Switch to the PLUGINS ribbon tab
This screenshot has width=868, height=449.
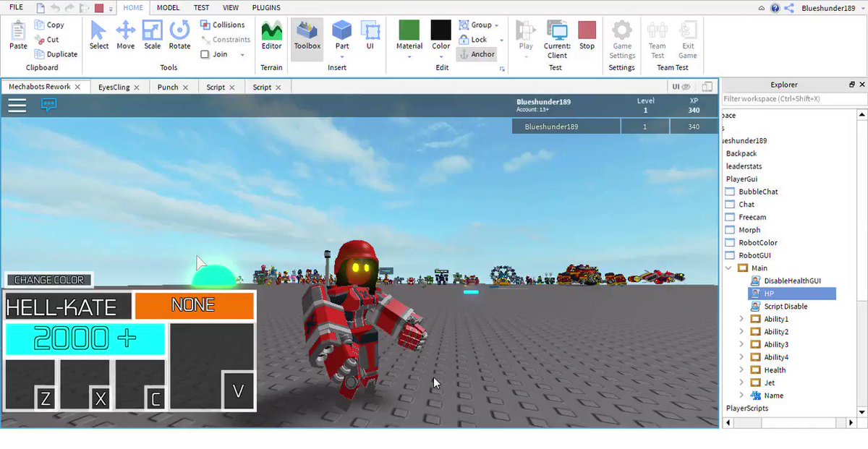coord(267,8)
